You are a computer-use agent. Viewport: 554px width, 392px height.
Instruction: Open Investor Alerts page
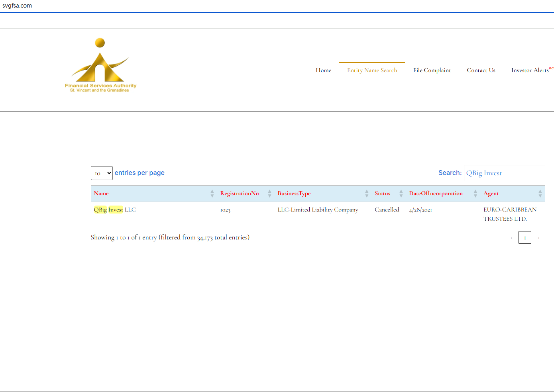pos(530,70)
